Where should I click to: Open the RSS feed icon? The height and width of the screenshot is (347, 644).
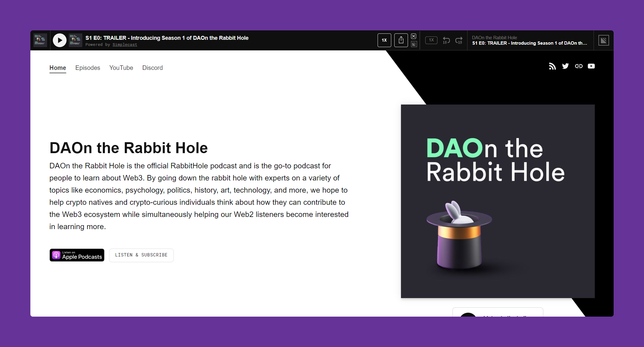pyautogui.click(x=552, y=66)
